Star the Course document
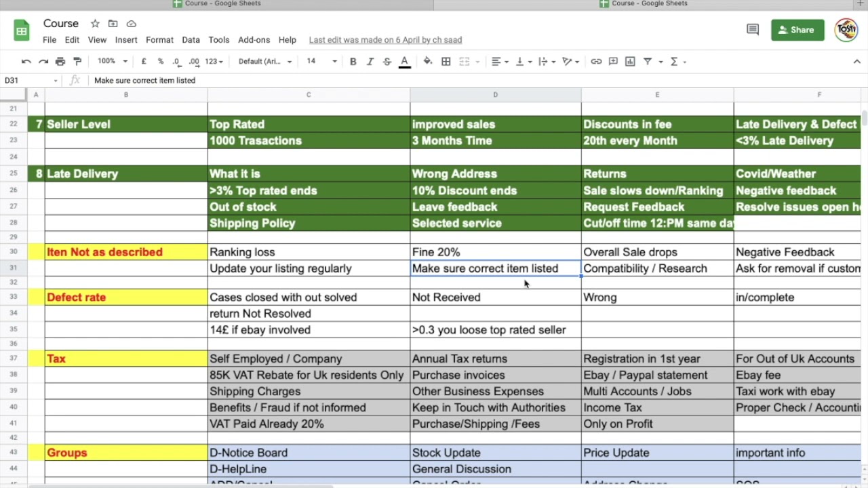Viewport: 868px width, 488px height. tap(95, 24)
